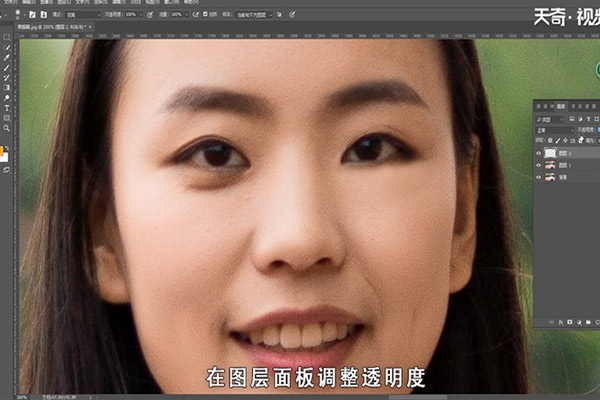Select the Eyedropper tool
Viewport: 600px width, 400px height.
pyautogui.click(x=7, y=57)
